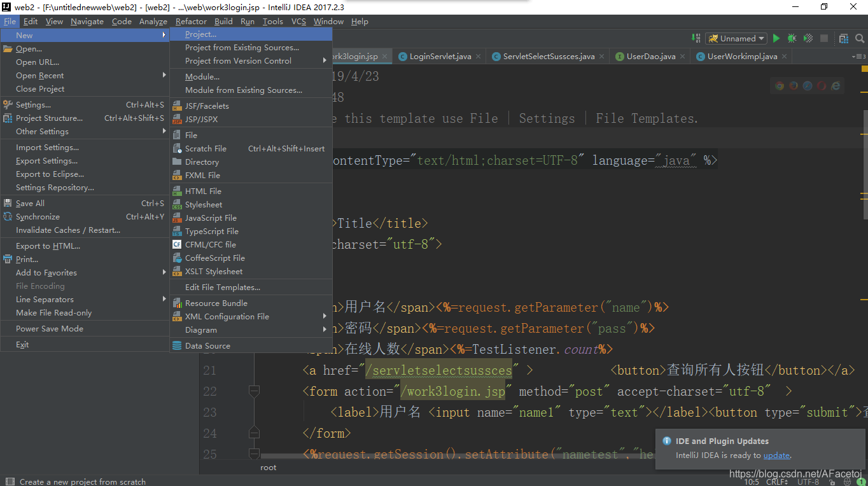Expand Add to Favorites submenu
The image size is (868, 486).
85,273
